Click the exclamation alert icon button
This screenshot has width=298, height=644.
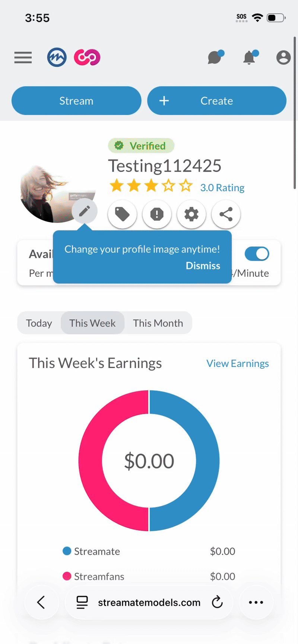pyautogui.click(x=157, y=214)
